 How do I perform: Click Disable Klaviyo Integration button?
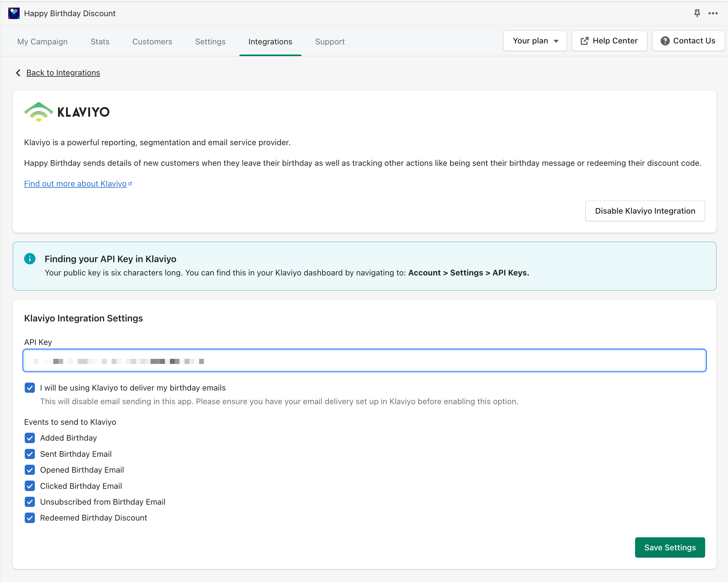(x=645, y=211)
